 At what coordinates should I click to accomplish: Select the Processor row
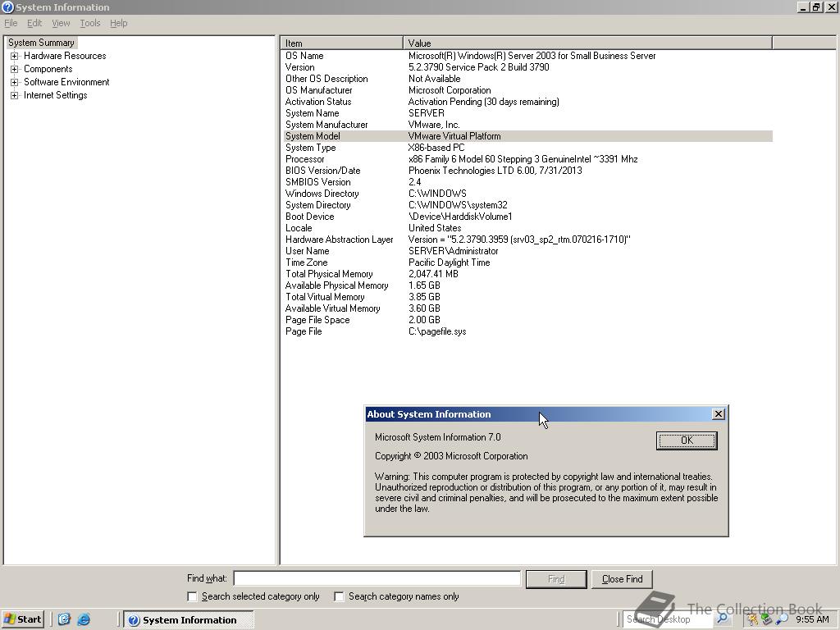tap(527, 159)
